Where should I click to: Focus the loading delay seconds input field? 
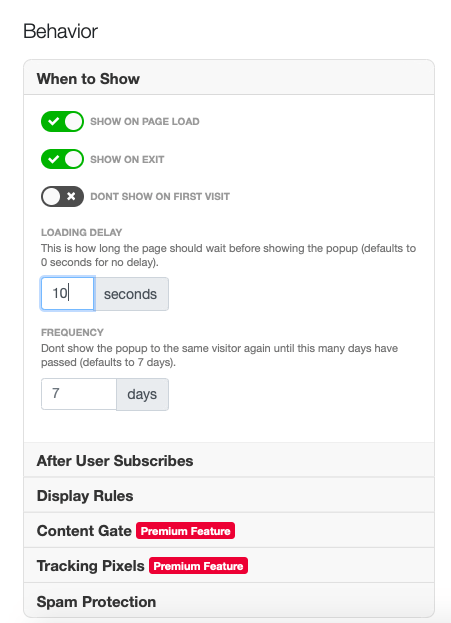(68, 294)
